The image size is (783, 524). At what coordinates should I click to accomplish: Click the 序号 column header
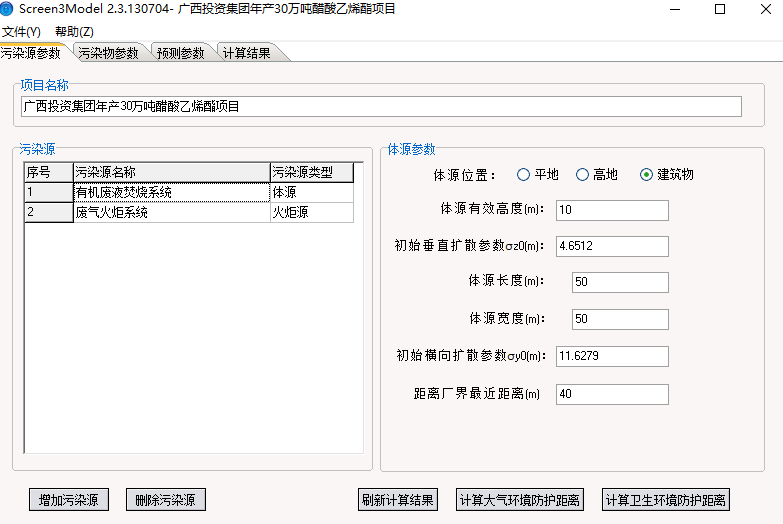pos(49,172)
